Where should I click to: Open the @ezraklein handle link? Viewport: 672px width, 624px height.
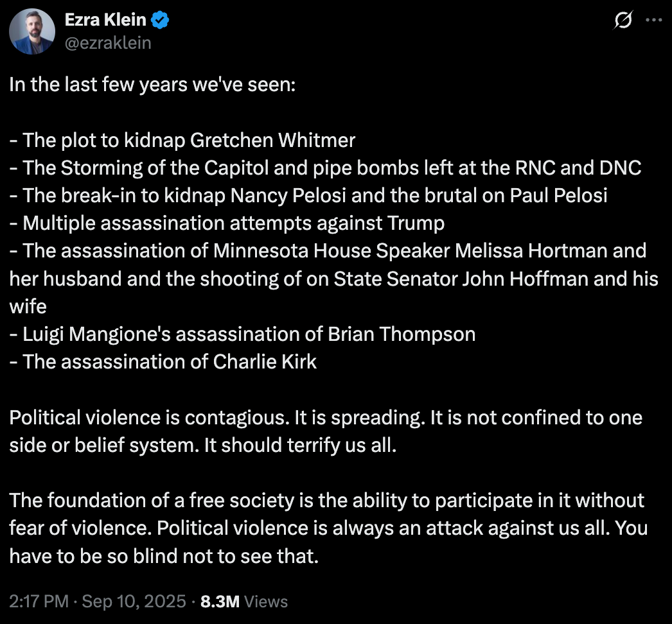pyautogui.click(x=108, y=43)
